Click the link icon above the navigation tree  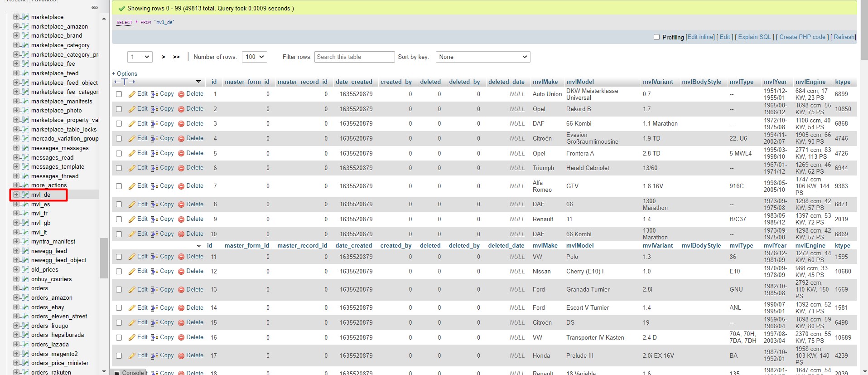pyautogui.click(x=95, y=7)
